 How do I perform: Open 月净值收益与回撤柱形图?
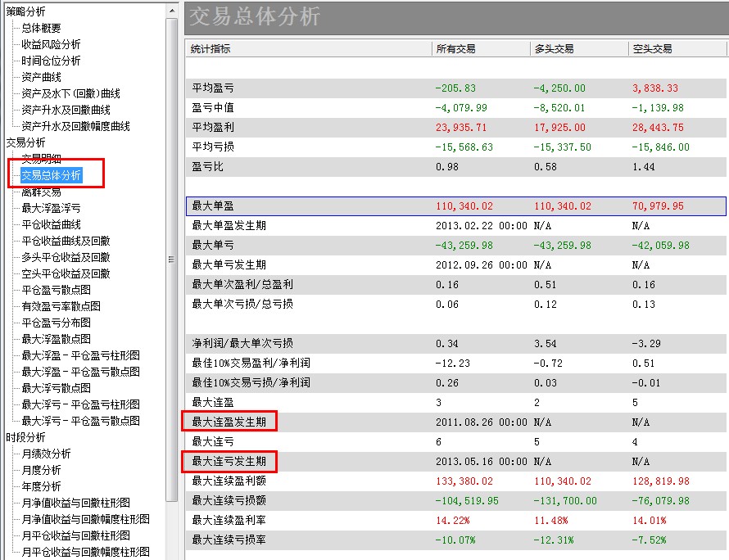tap(76, 503)
